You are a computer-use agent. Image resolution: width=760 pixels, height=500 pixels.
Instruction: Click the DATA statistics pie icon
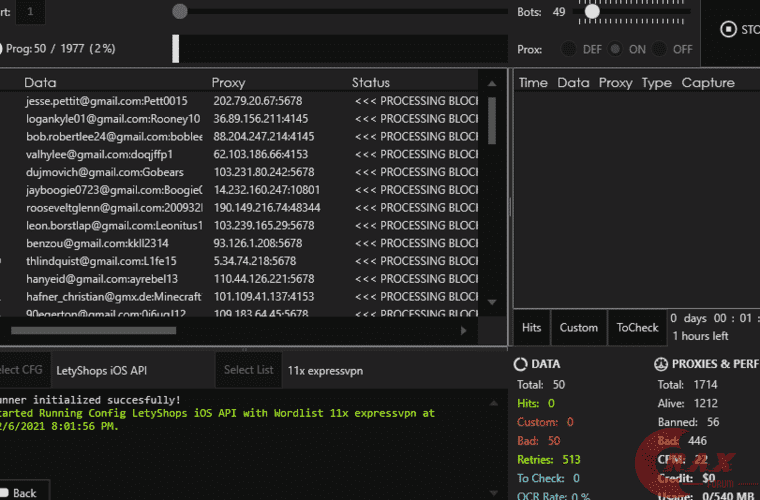(520, 364)
